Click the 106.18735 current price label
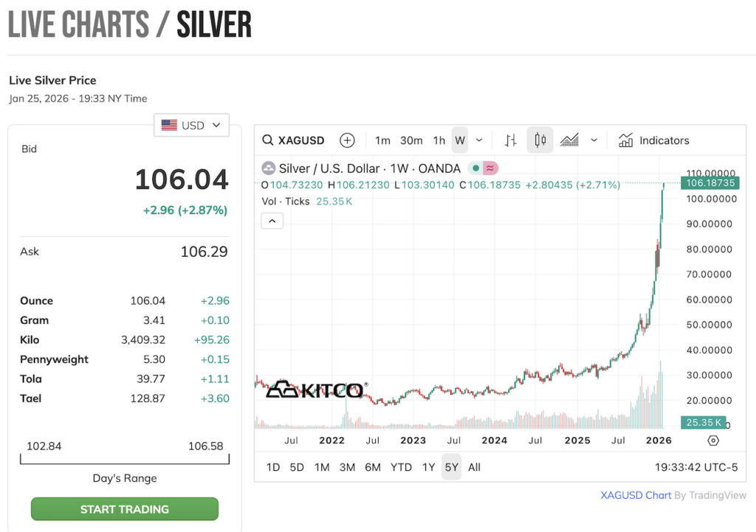Viewport: 756px width, 532px height. (711, 182)
